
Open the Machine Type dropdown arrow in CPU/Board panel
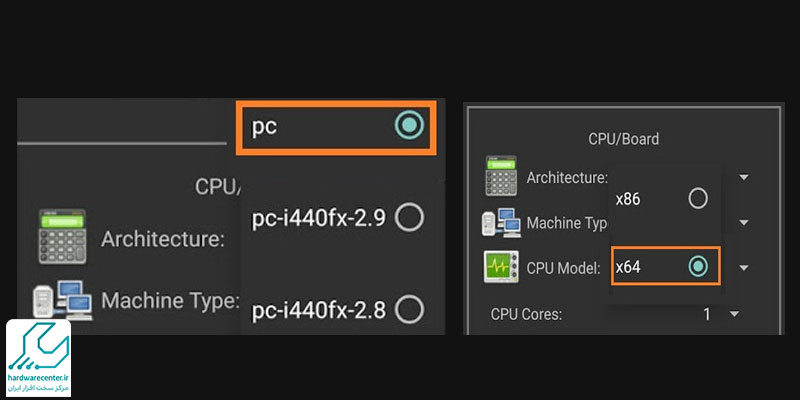point(744,223)
